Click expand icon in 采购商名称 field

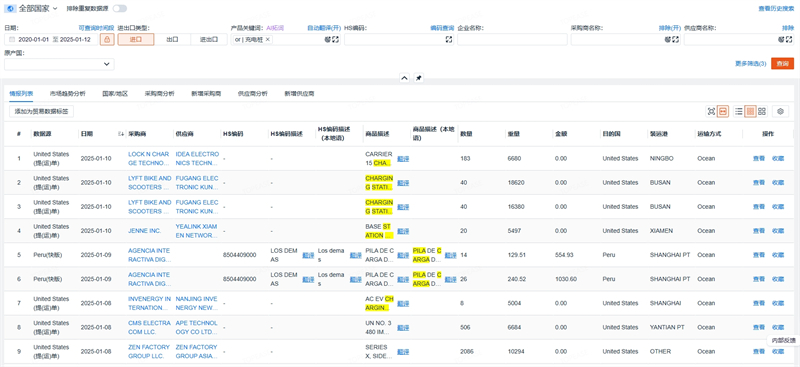(676, 39)
